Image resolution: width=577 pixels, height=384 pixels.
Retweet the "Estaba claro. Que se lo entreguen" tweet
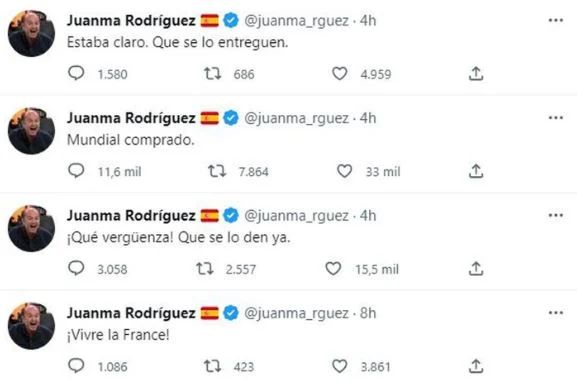tap(213, 74)
